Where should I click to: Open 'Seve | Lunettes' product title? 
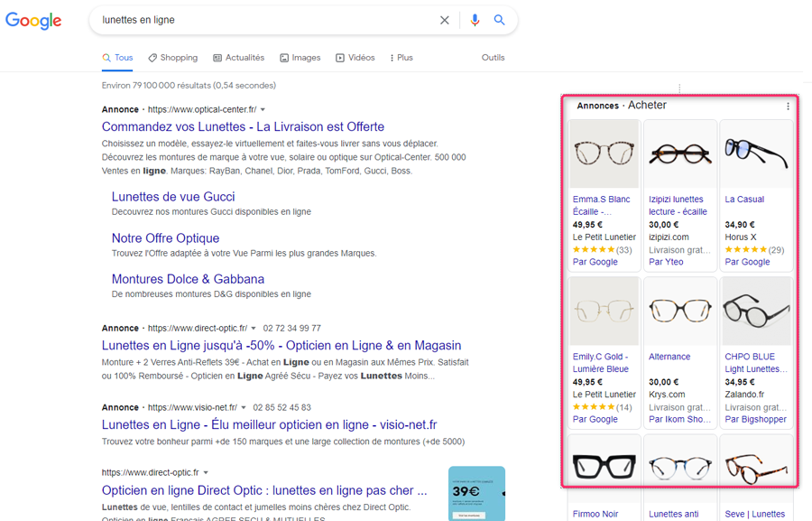click(754, 515)
